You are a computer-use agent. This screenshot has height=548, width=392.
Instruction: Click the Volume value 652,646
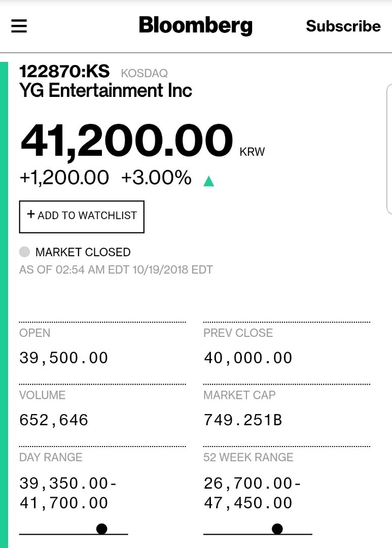pos(54,420)
